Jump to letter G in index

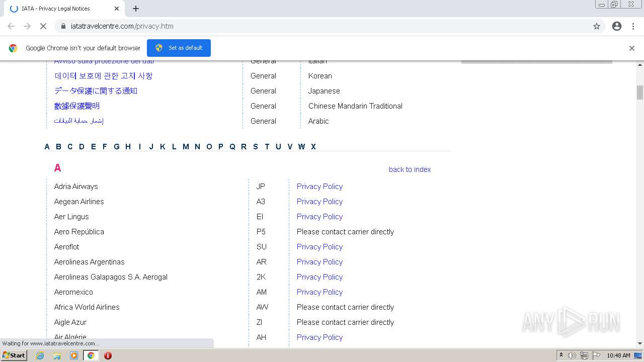[x=116, y=147]
